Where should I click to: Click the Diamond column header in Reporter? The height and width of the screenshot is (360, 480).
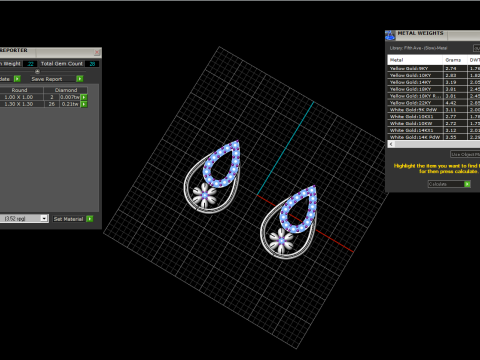coord(66,90)
